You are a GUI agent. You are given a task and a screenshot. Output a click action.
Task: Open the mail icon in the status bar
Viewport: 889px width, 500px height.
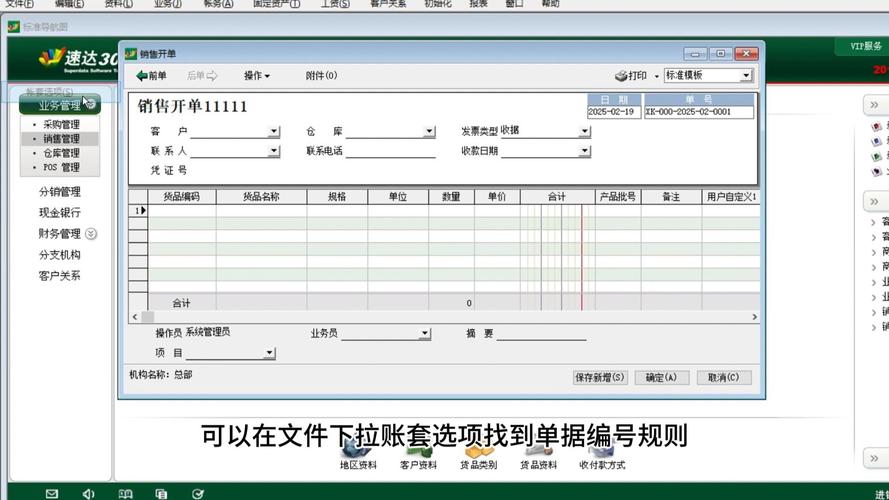[52, 493]
